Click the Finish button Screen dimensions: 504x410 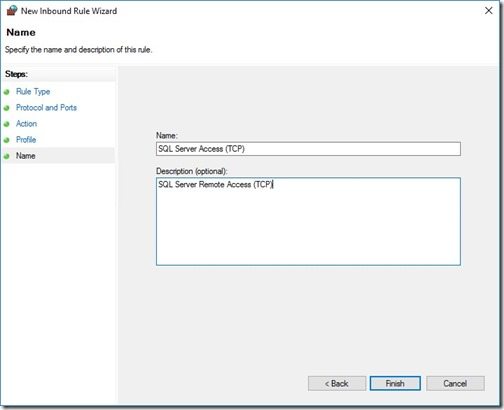point(395,384)
